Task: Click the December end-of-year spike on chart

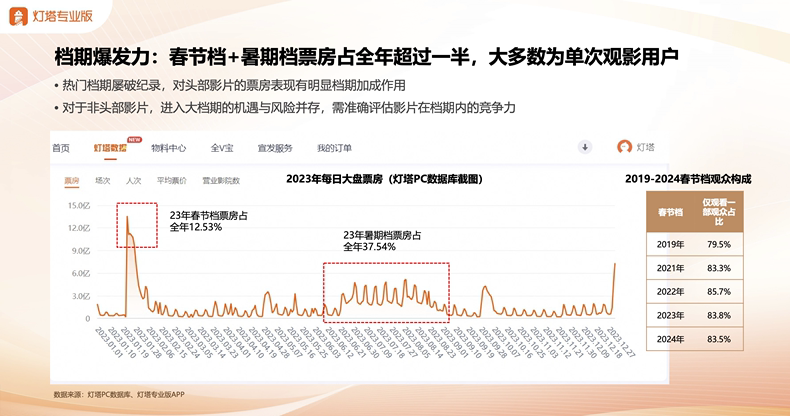Action: tap(614, 264)
